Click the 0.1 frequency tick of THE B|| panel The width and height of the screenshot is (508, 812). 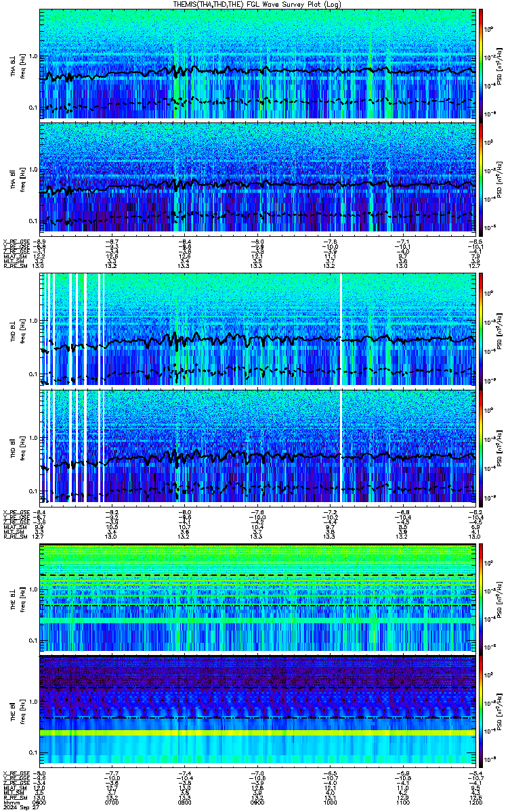[x=33, y=752]
